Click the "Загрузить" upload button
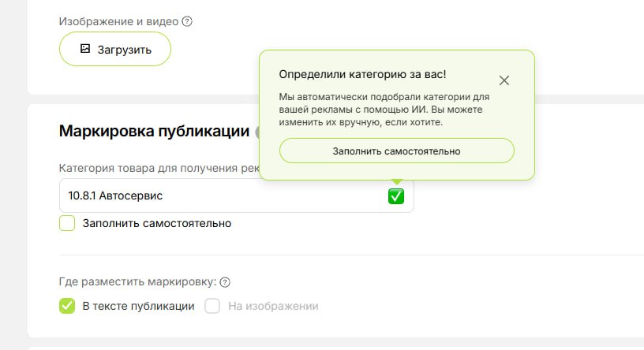Viewport: 644px width, 350px height. 115,49
